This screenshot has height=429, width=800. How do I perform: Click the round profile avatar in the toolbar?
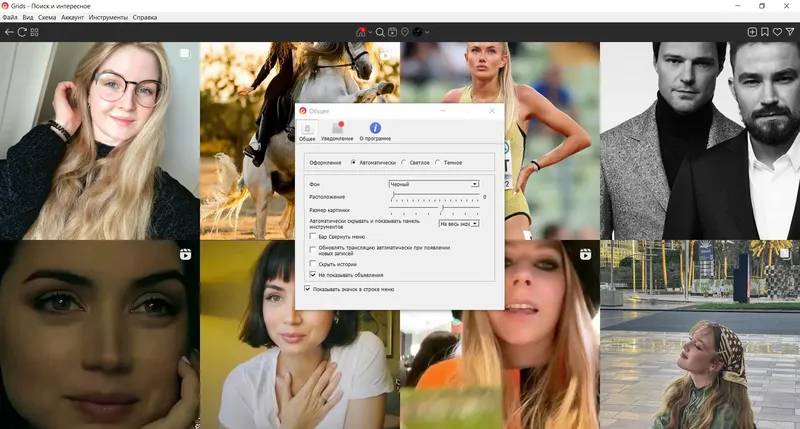(x=417, y=32)
